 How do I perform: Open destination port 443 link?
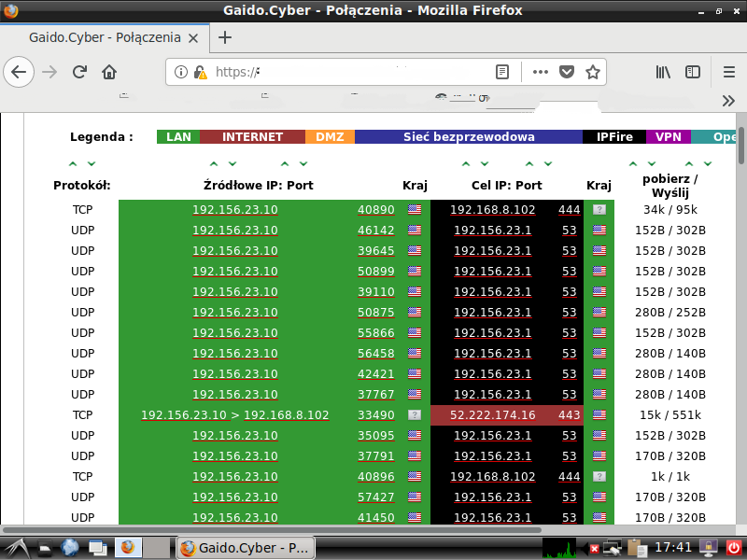569,414
